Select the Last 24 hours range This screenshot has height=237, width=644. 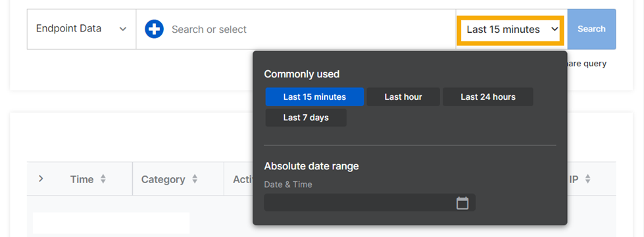click(x=488, y=97)
